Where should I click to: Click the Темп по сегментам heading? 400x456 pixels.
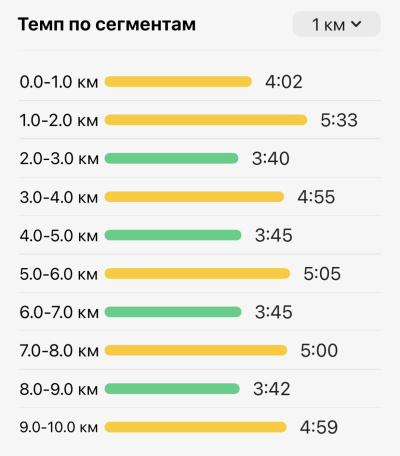(x=107, y=24)
